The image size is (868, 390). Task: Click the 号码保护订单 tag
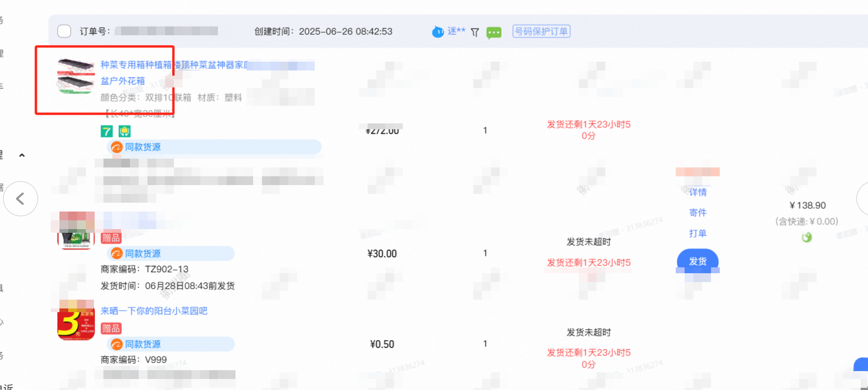pyautogui.click(x=541, y=31)
